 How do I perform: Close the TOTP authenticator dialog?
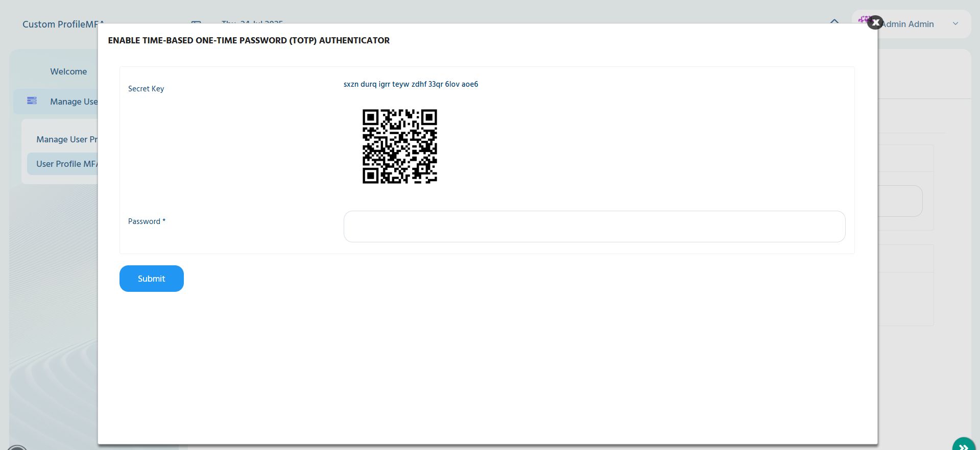(875, 22)
